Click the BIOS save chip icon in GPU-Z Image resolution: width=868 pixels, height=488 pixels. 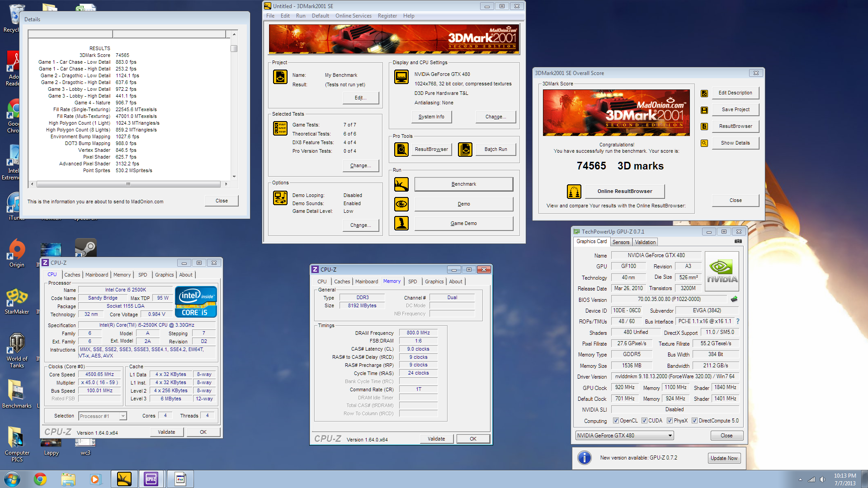(734, 299)
